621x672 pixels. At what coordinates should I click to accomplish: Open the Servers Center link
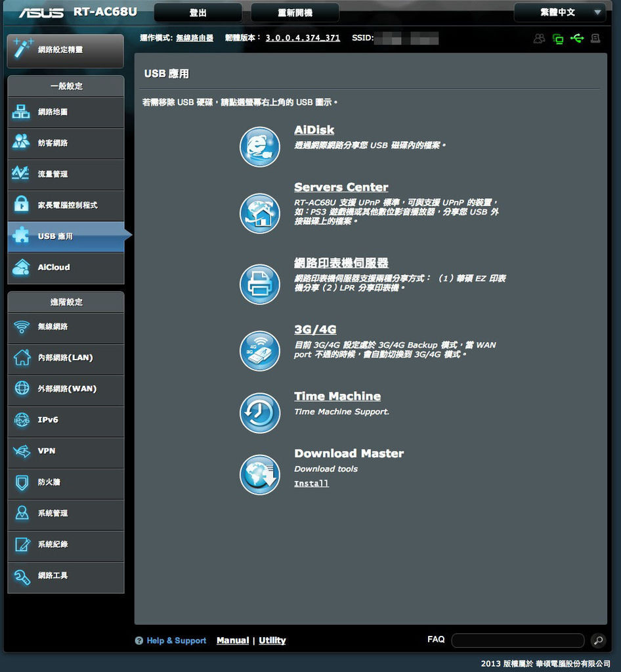point(341,187)
